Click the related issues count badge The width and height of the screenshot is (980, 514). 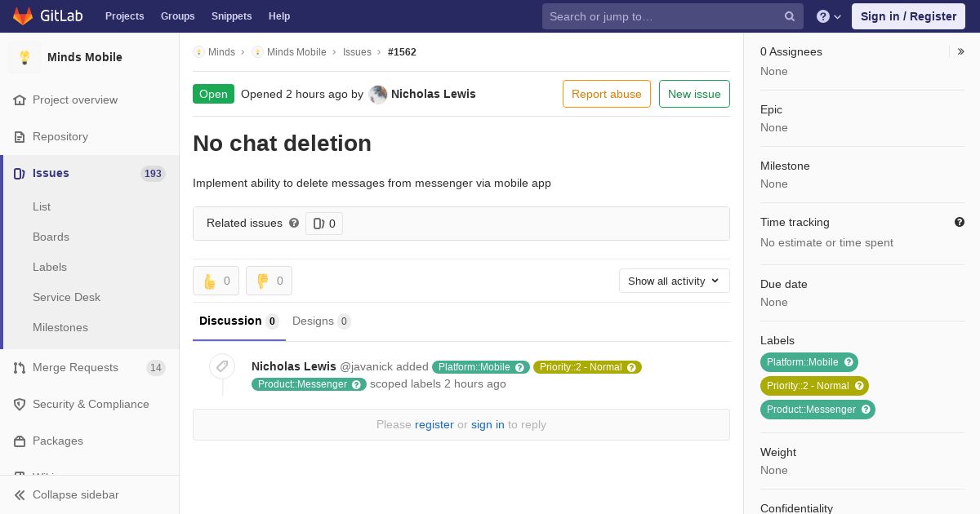pyautogui.click(x=324, y=224)
